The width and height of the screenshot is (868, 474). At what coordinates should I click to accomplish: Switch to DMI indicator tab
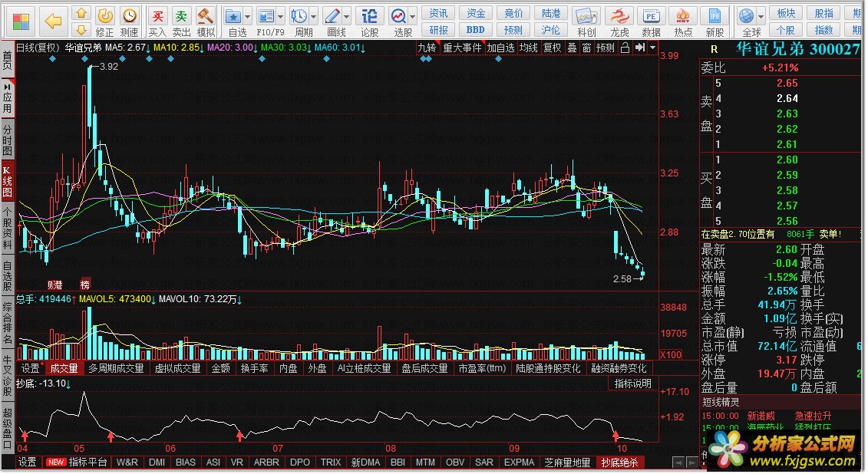(157, 462)
